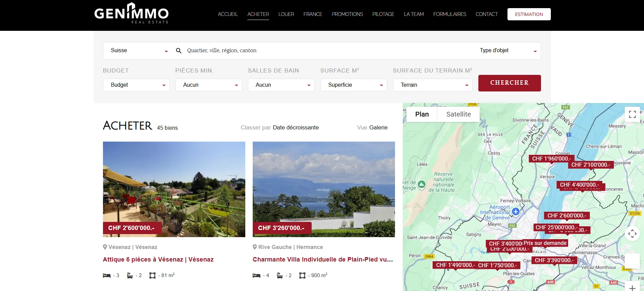Click the CHERCHER search button
Image resolution: width=644 pixels, height=291 pixels.
(x=510, y=83)
